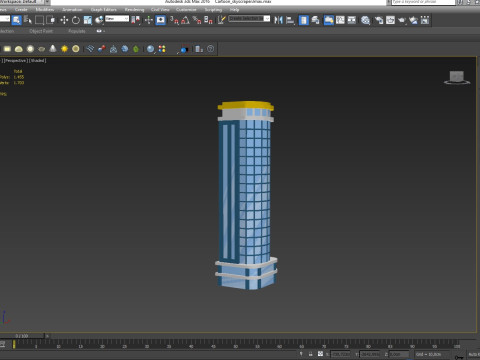The width and height of the screenshot is (480, 360).
Task: Open Reference Coordinate System dropdown
Action: pyautogui.click(x=117, y=19)
